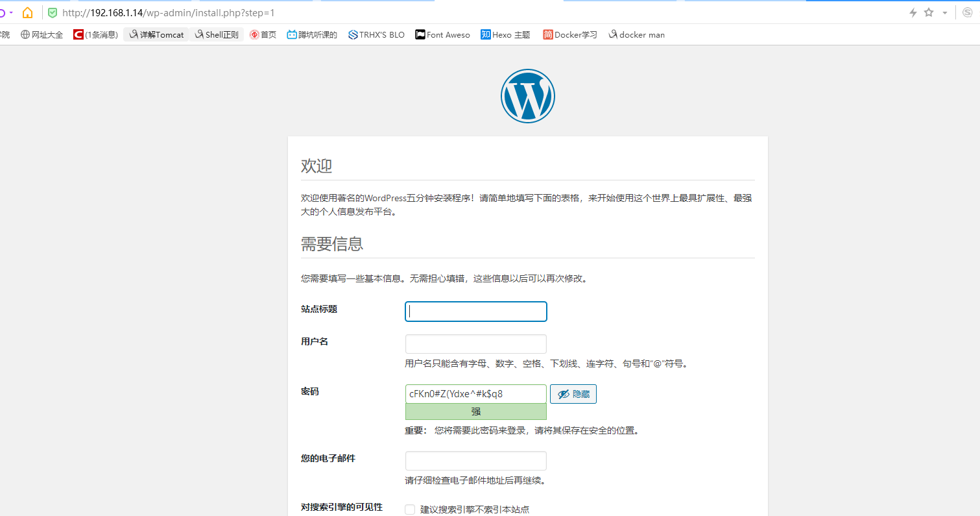Open the 首页 bookmark
Viewport: 980px width, 516px height.
tap(263, 34)
